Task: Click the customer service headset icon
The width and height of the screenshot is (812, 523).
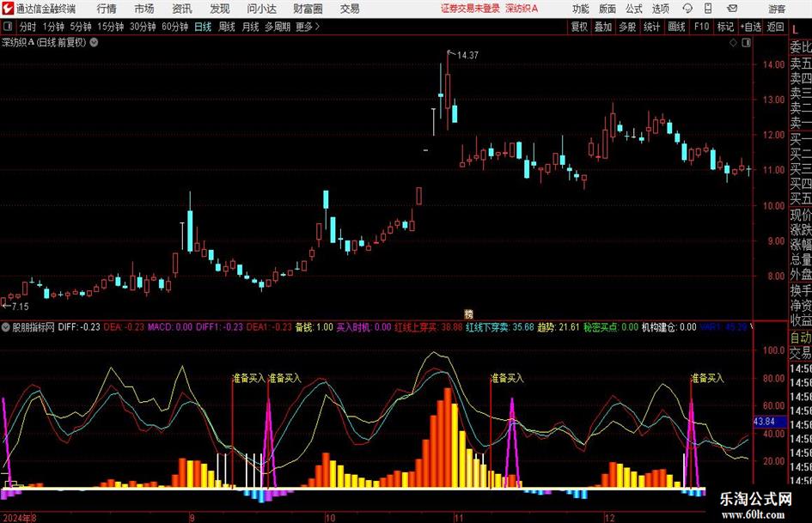Action: [687, 9]
